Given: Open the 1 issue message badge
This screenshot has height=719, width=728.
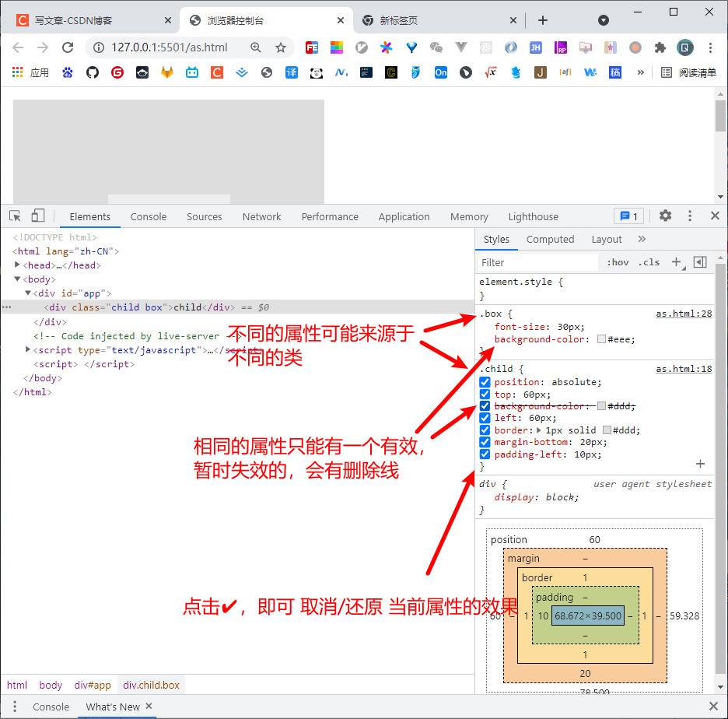Looking at the screenshot, I should (628, 216).
